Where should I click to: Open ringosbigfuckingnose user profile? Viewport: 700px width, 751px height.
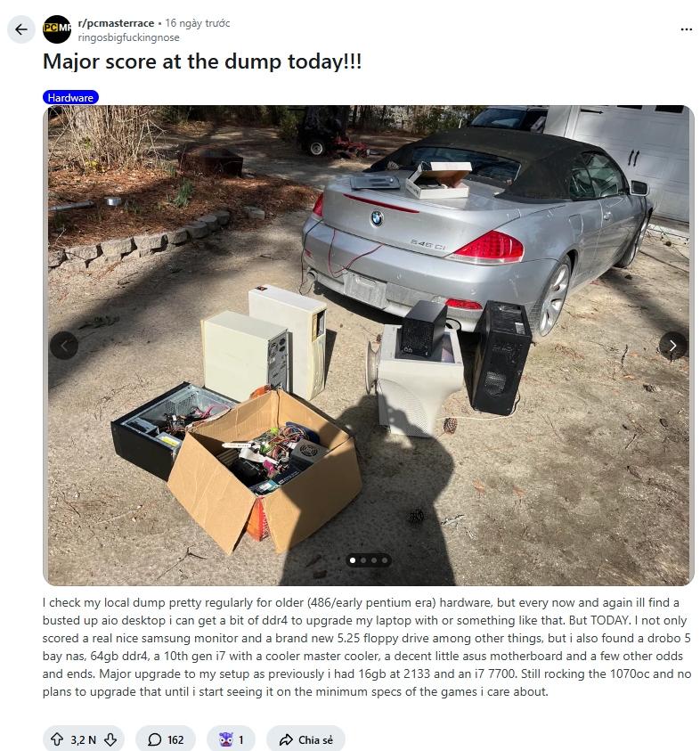click(129, 37)
